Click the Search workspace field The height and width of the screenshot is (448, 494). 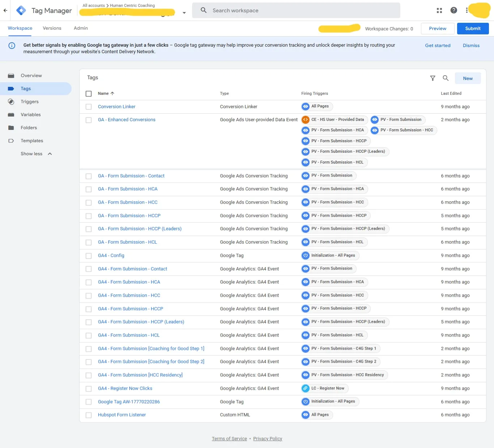[x=296, y=10]
